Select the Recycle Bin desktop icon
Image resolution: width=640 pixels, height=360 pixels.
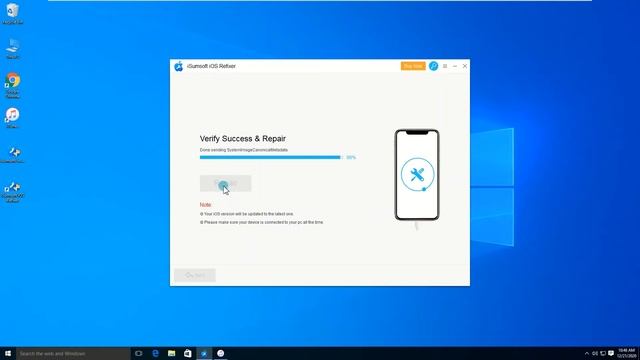[13, 13]
